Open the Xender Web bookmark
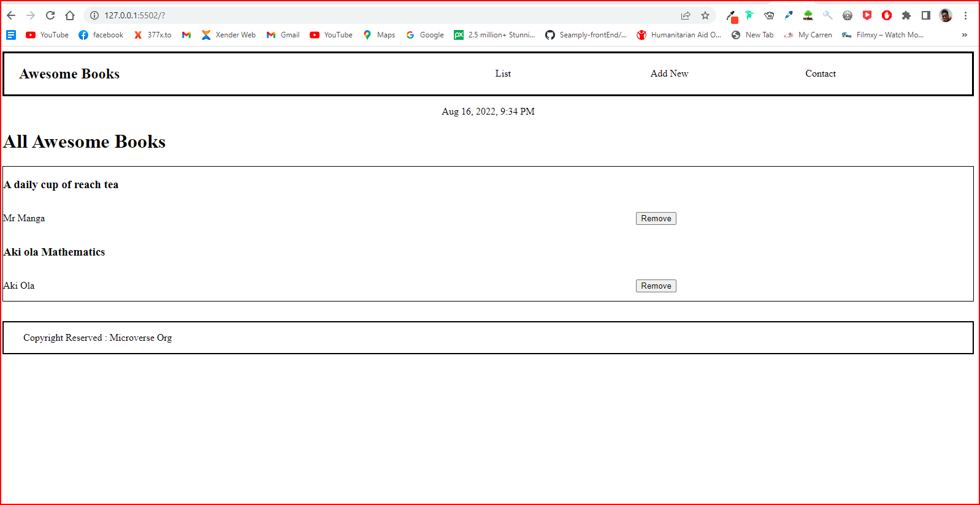980x505 pixels. click(x=229, y=35)
